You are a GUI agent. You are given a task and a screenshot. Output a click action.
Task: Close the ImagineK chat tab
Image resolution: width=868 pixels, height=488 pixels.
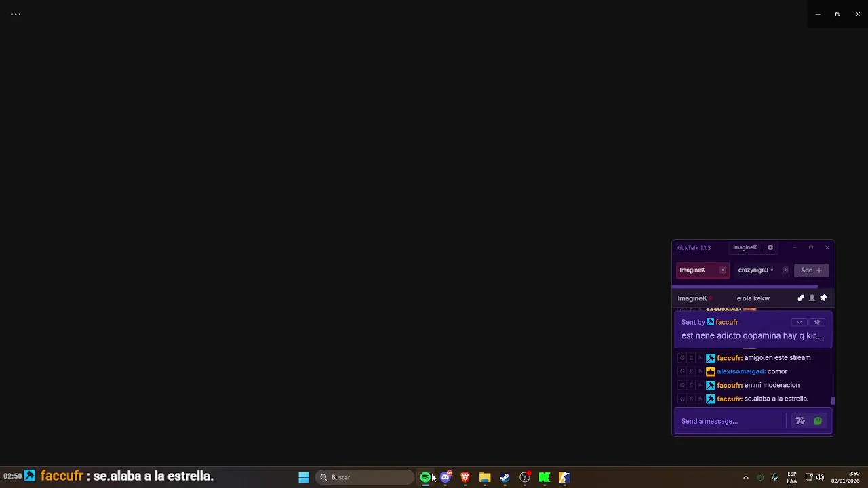723,270
